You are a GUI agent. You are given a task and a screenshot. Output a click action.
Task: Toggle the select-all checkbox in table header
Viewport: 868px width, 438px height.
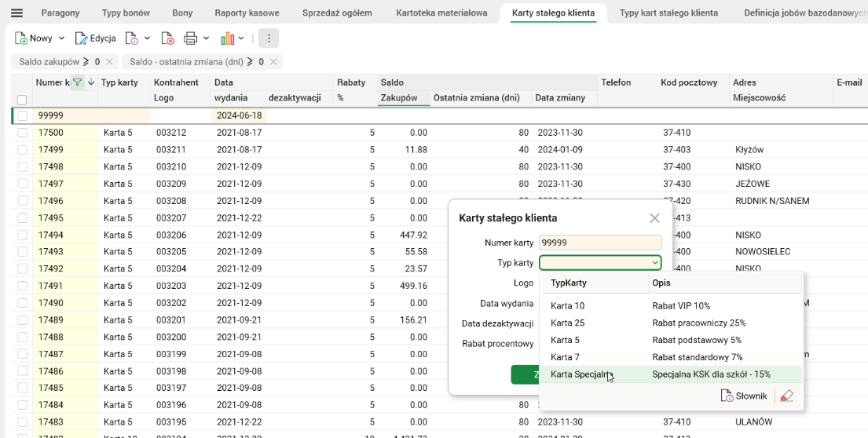[22, 100]
